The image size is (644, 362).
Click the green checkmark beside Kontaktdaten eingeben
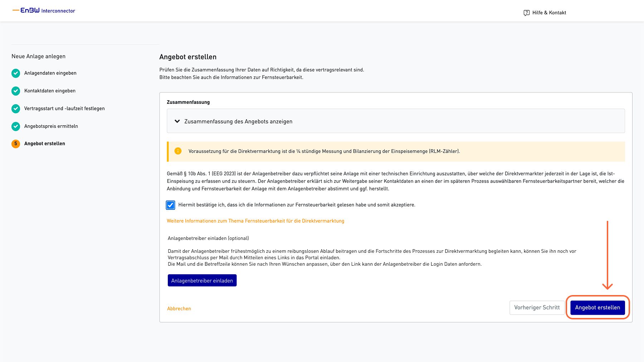[x=16, y=91]
